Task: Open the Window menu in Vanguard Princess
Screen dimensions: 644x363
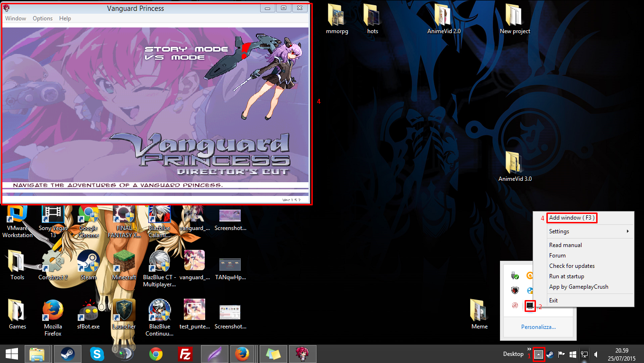Action: [x=16, y=18]
